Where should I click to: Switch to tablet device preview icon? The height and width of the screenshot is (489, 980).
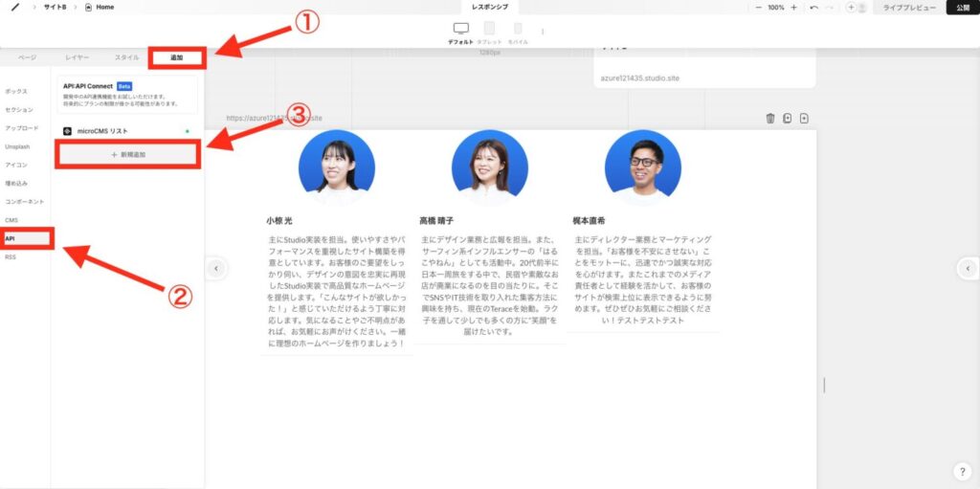[x=489, y=30]
